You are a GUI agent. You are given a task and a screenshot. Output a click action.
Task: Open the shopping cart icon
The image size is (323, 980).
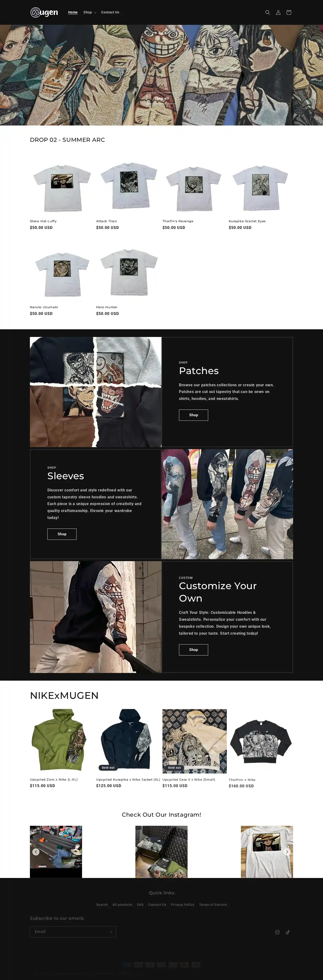pos(289,12)
